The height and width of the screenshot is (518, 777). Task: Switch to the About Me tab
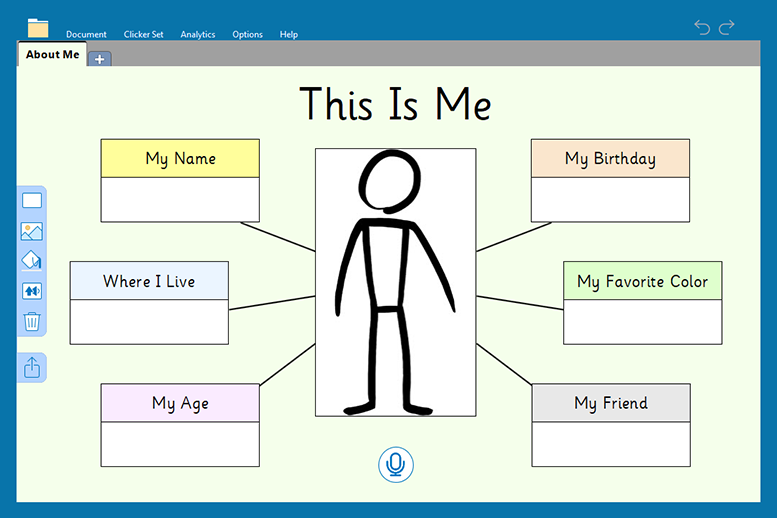point(52,55)
